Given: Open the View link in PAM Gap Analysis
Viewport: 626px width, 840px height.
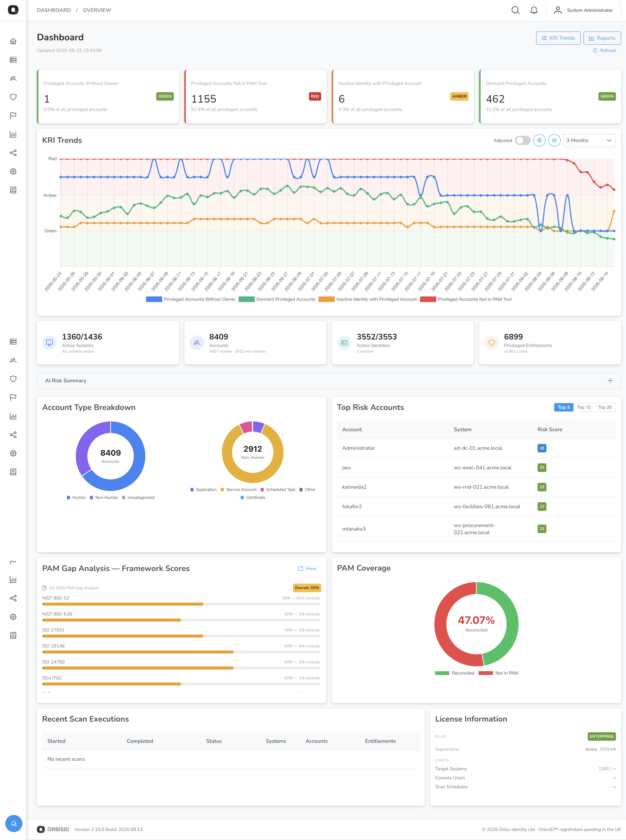Looking at the screenshot, I should click(307, 568).
